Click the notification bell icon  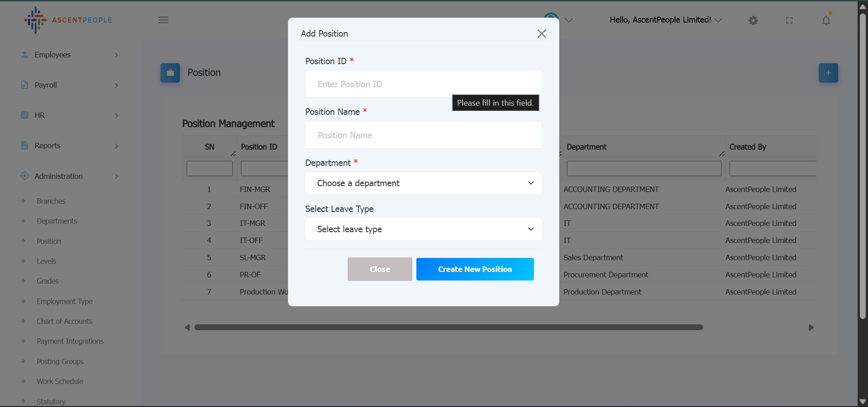click(x=826, y=20)
